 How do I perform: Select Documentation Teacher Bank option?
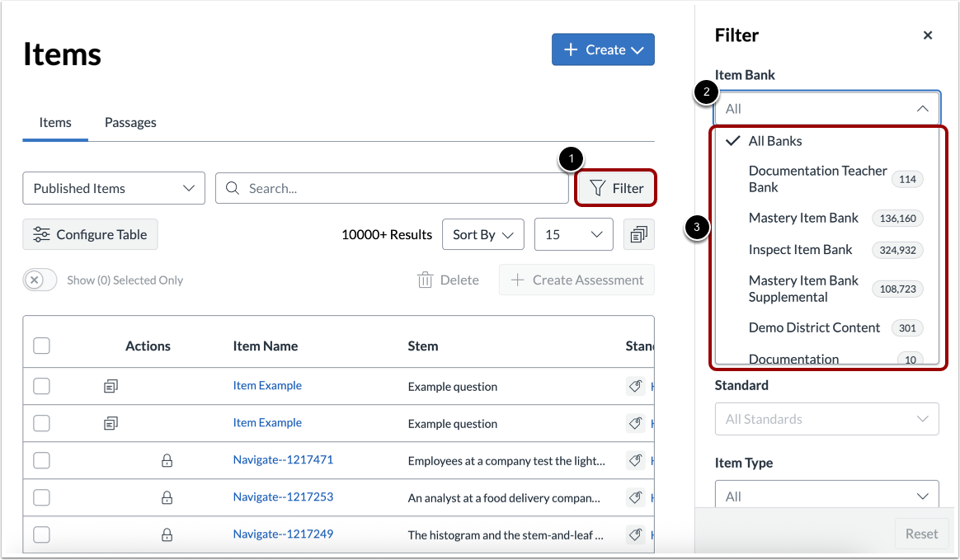coord(826,179)
